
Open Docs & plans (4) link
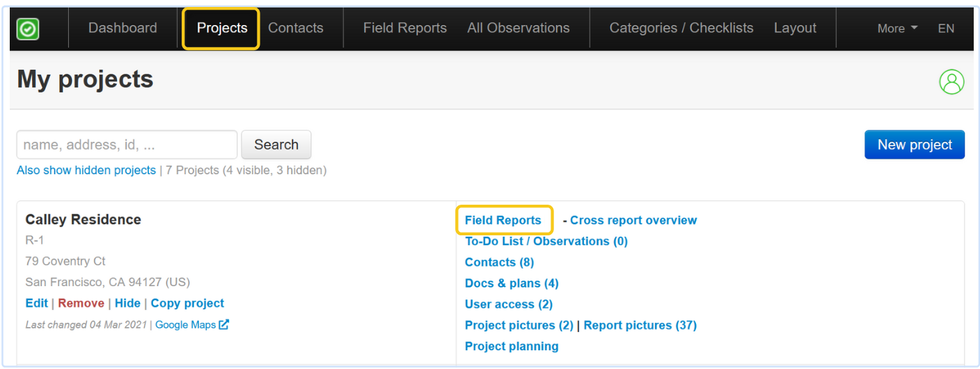[512, 283]
